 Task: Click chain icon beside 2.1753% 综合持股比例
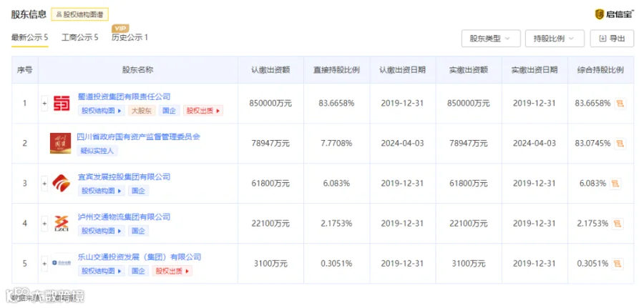(x=618, y=224)
